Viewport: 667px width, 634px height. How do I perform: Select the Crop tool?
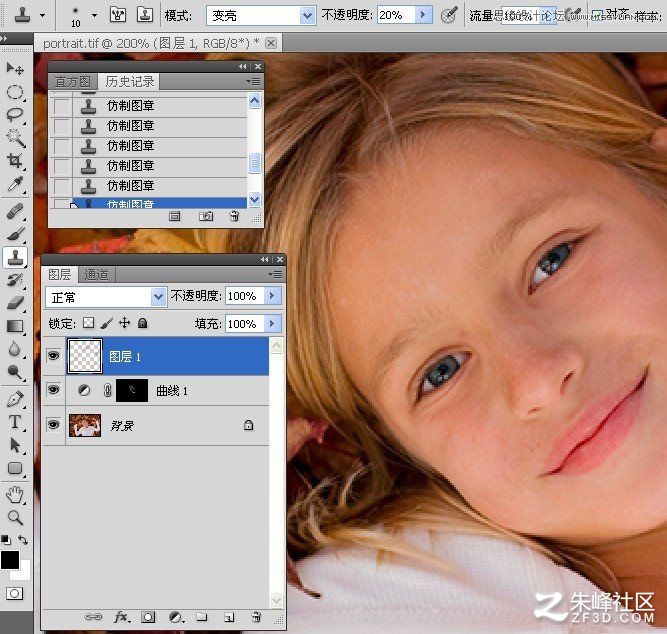(x=15, y=160)
